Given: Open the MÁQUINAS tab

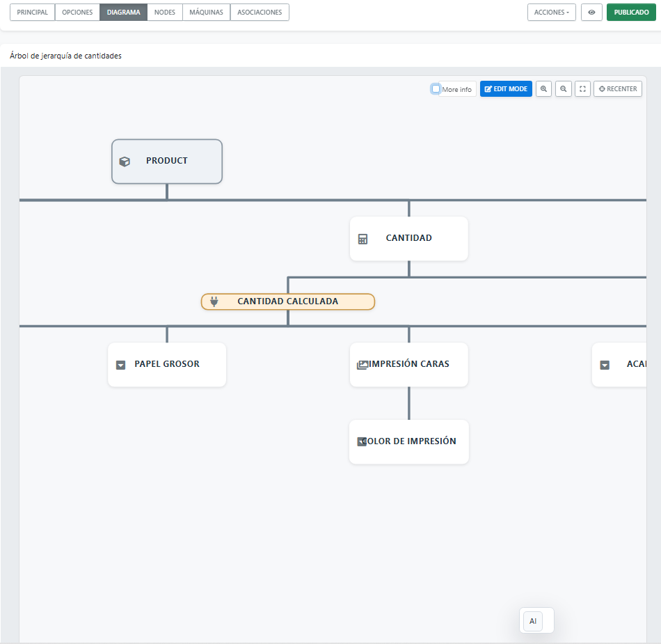Looking at the screenshot, I should click(206, 13).
